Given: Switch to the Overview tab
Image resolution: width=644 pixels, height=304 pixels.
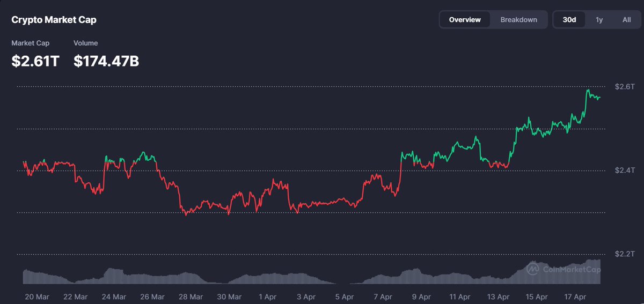Looking at the screenshot, I should point(465,20).
